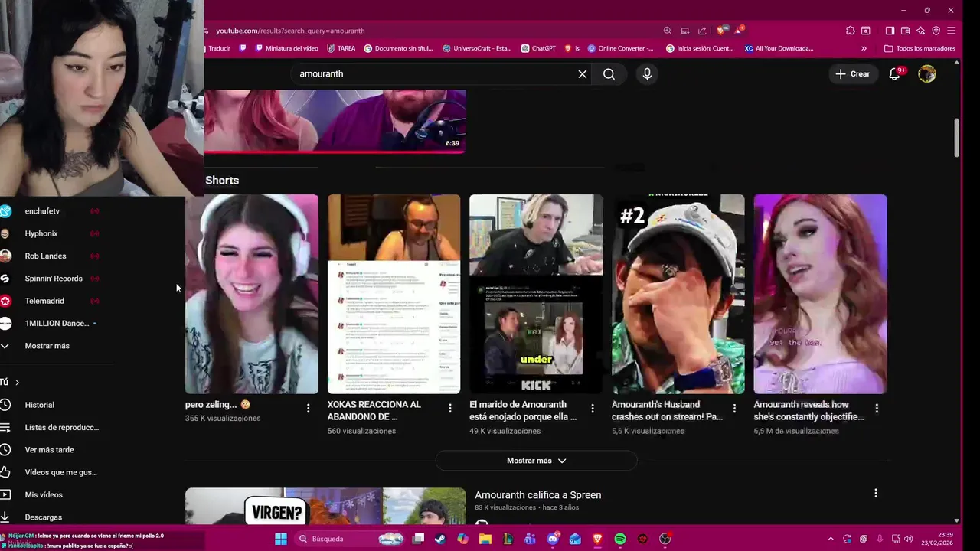This screenshot has height=551, width=980.
Task: Open 'Telemadrid' subscription channel
Action: pos(44,301)
